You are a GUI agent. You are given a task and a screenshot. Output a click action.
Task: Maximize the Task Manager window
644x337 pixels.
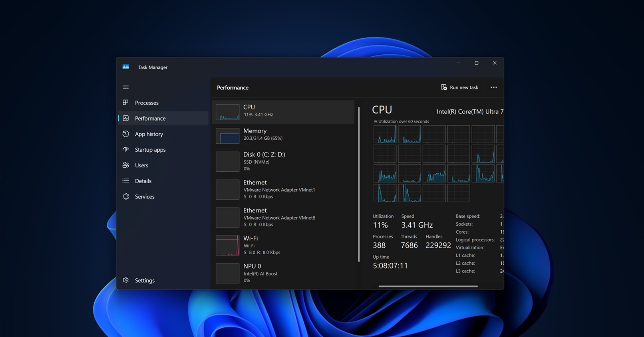476,63
